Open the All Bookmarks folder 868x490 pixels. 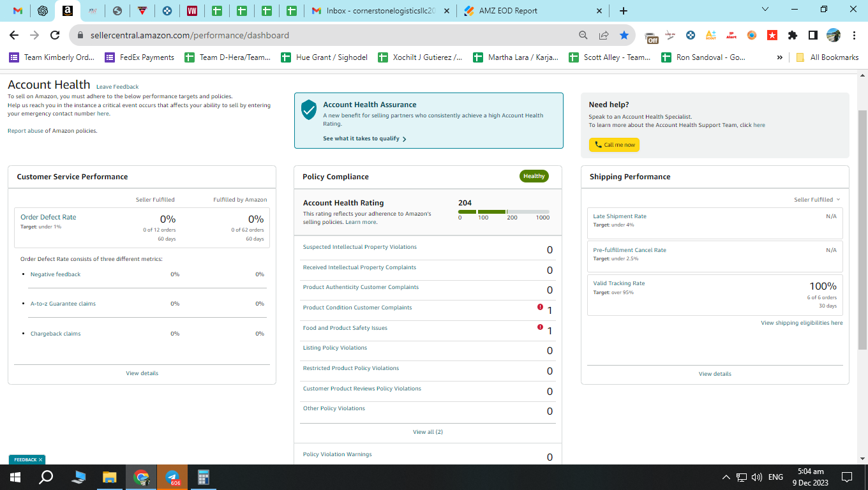pos(827,57)
